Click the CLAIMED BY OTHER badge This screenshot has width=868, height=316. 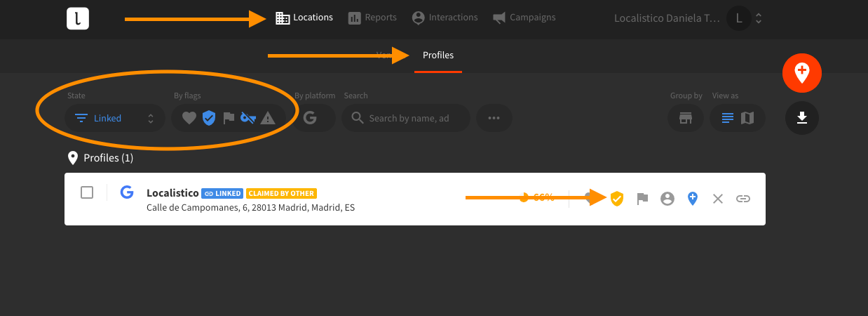pyautogui.click(x=281, y=193)
